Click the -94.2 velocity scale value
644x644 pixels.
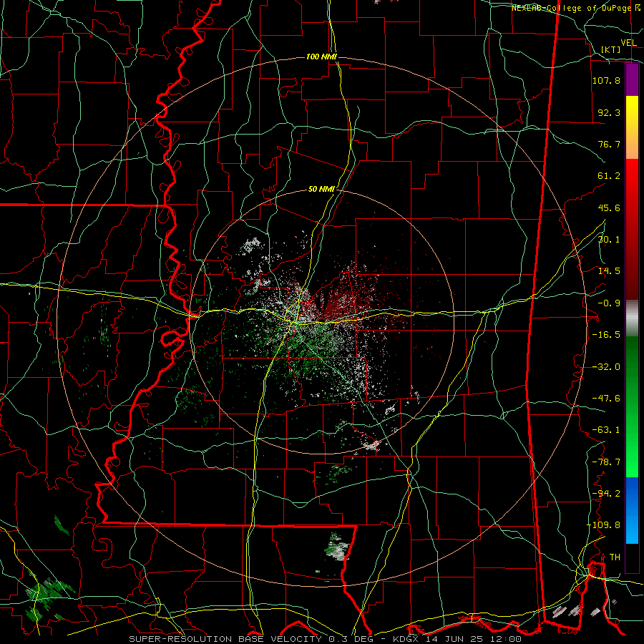(x=606, y=494)
